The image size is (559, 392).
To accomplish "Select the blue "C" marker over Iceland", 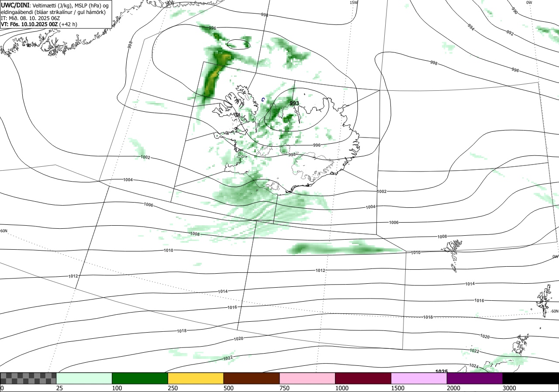I will 263,100.
